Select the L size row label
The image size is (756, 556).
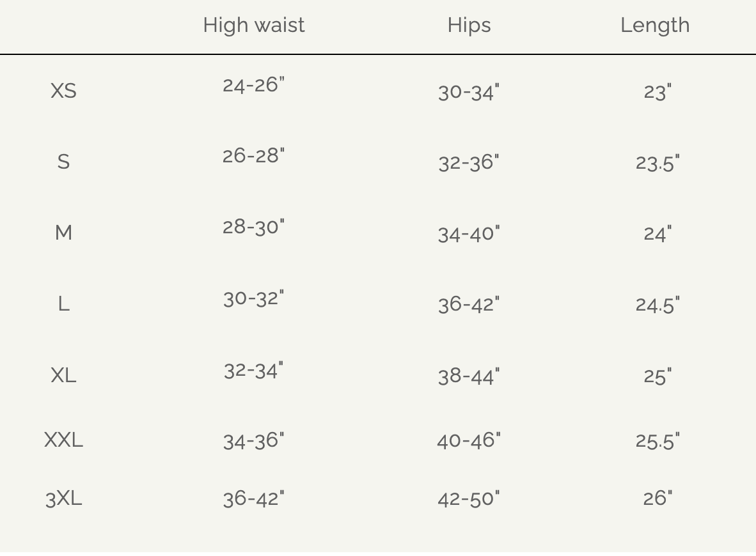[64, 304]
